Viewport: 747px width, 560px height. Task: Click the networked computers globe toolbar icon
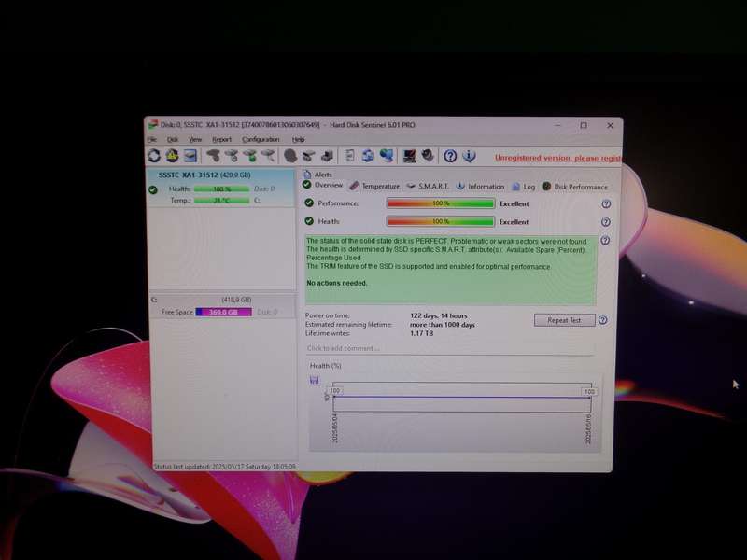coord(387,156)
